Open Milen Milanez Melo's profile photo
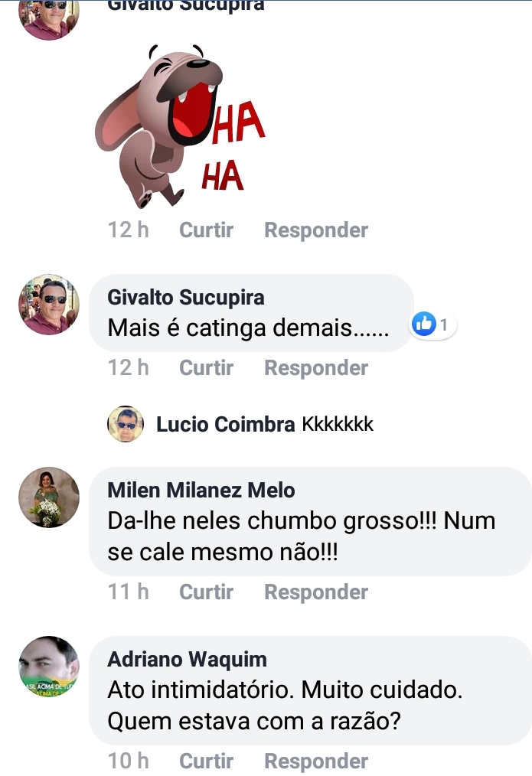 pyautogui.click(x=49, y=497)
